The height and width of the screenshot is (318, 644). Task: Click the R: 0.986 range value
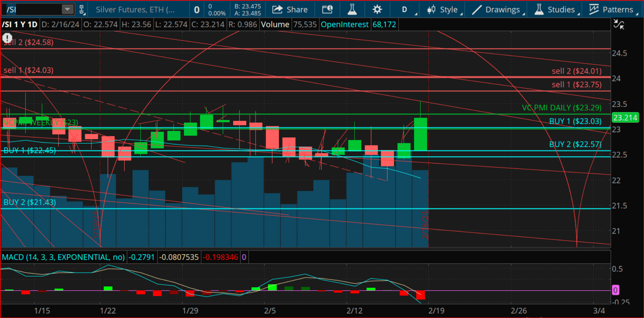tap(243, 24)
